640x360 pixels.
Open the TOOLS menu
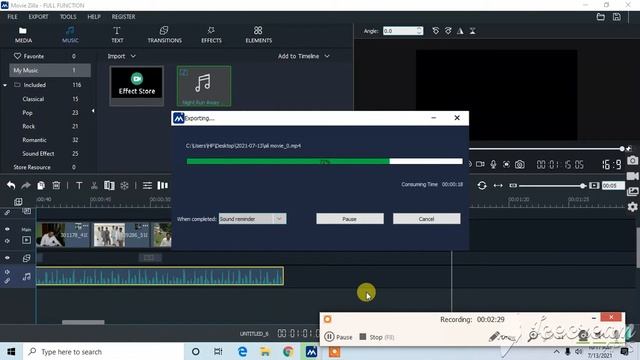[68, 17]
